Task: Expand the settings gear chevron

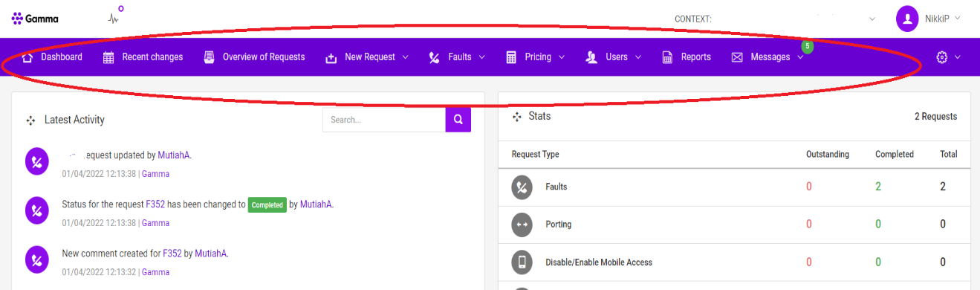Action: coord(958,57)
